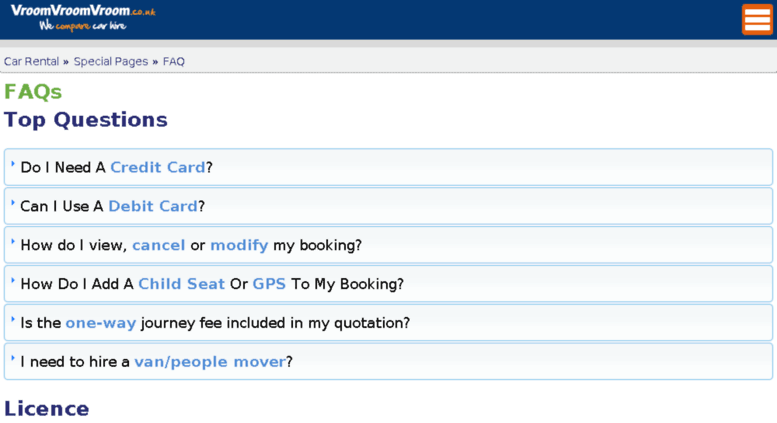Expand the Debit Card question arrow

click(13, 202)
